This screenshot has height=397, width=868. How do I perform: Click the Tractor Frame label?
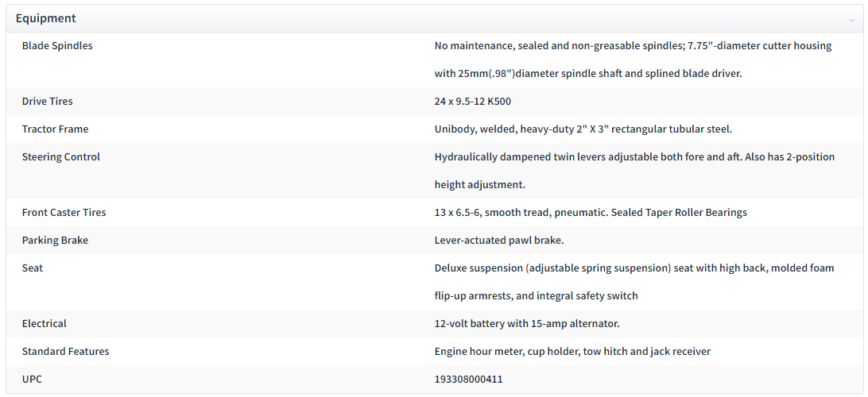pyautogui.click(x=55, y=129)
